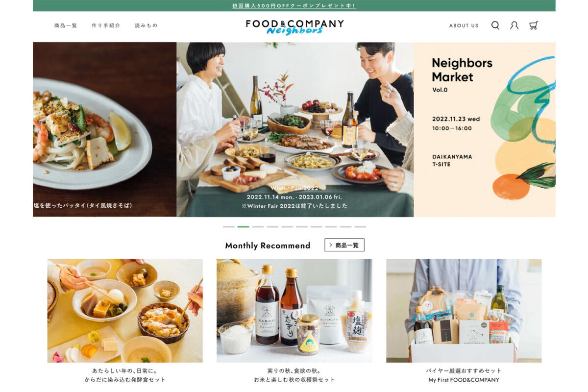
Task: Select the active green carousel indicator
Action: click(244, 227)
